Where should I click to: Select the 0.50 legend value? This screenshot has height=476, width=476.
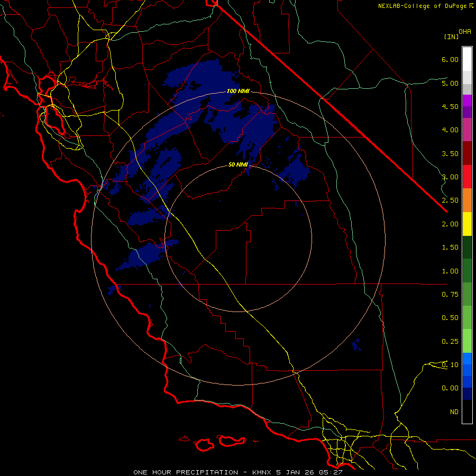(450, 318)
